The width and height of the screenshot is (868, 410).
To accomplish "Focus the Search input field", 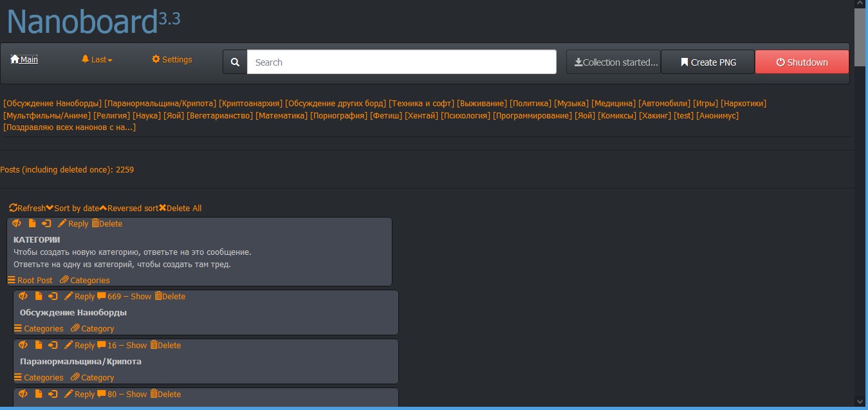I will [x=402, y=62].
